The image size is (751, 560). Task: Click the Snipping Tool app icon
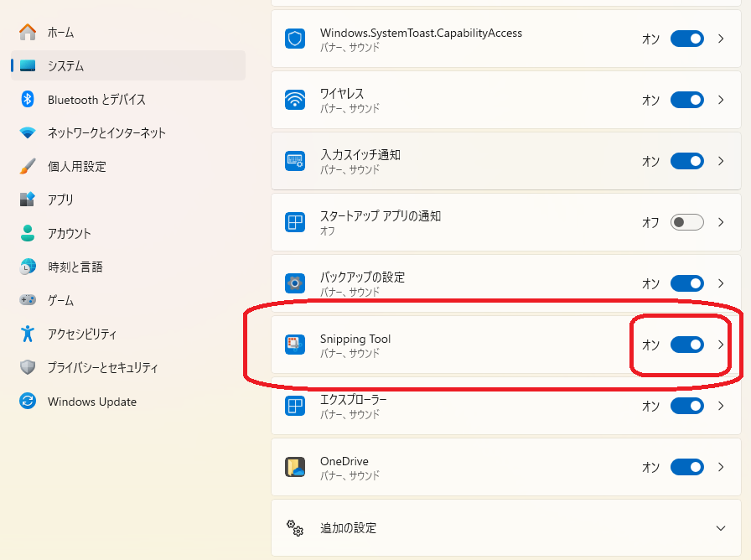[295, 345]
